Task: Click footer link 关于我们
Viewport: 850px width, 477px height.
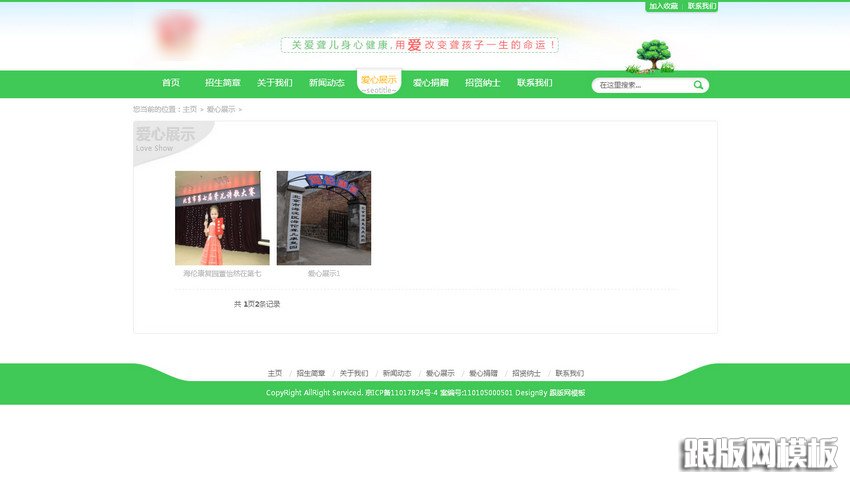Action: (x=354, y=373)
